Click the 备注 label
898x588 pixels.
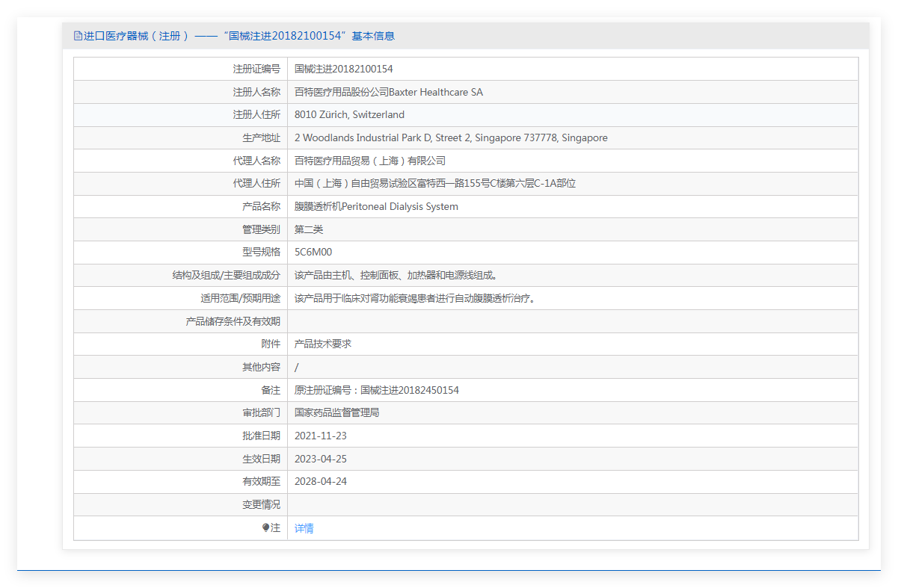[271, 390]
